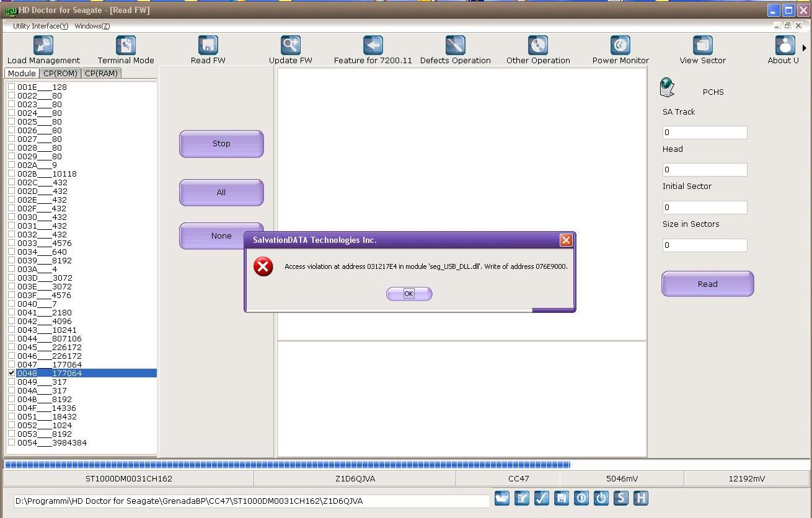This screenshot has width=812, height=518.
Task: Check module 003A checkbox
Action: point(11,269)
